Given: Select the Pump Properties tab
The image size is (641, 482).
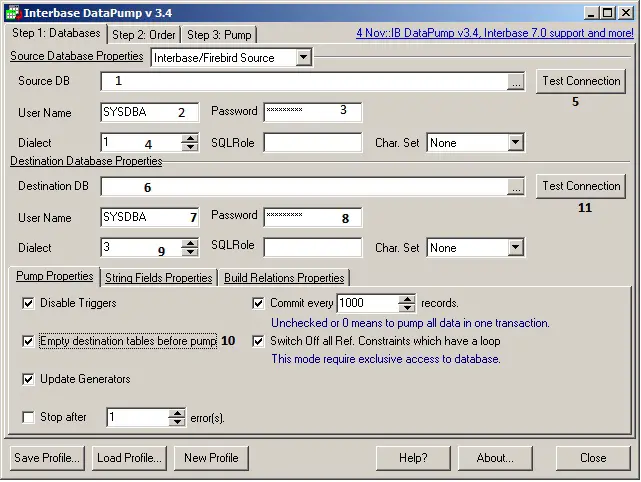Looking at the screenshot, I should point(54,276).
